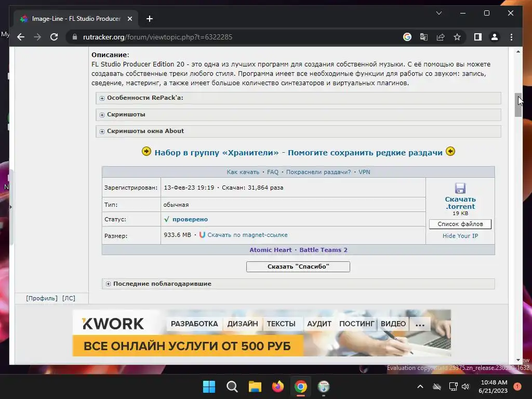The width and height of the screenshot is (532, 399).
Task: Expand the Скриншоты spoiler
Action: (299, 115)
